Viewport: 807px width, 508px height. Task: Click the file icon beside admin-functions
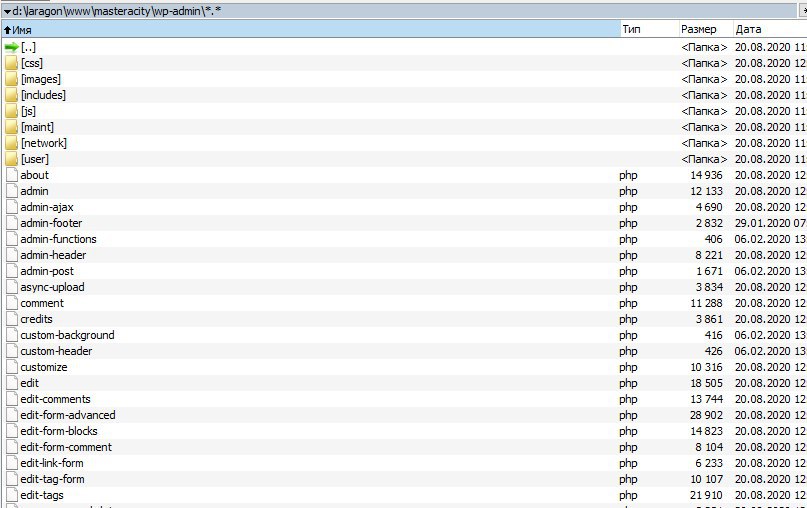[12, 239]
